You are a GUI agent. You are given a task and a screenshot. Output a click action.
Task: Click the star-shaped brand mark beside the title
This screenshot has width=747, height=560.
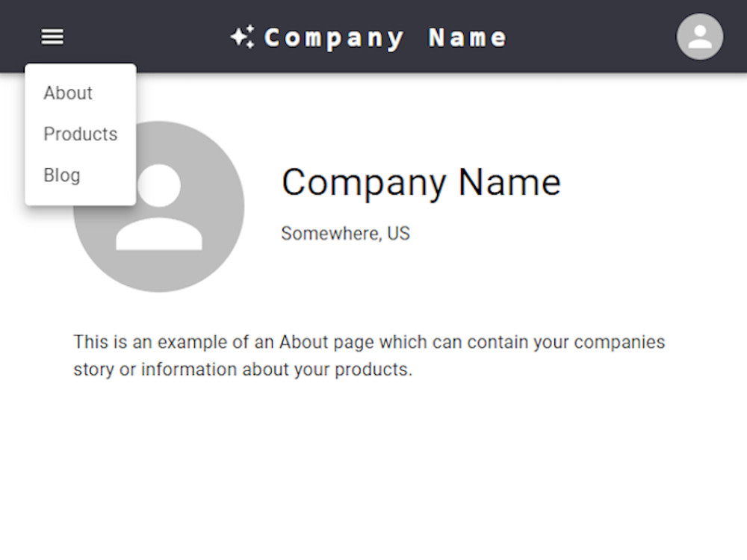pos(241,36)
